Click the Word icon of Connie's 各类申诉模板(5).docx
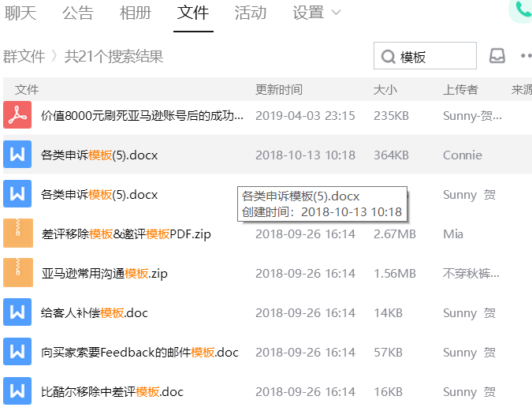Screen dimensions: 532x411 pyautogui.click(x=17, y=154)
